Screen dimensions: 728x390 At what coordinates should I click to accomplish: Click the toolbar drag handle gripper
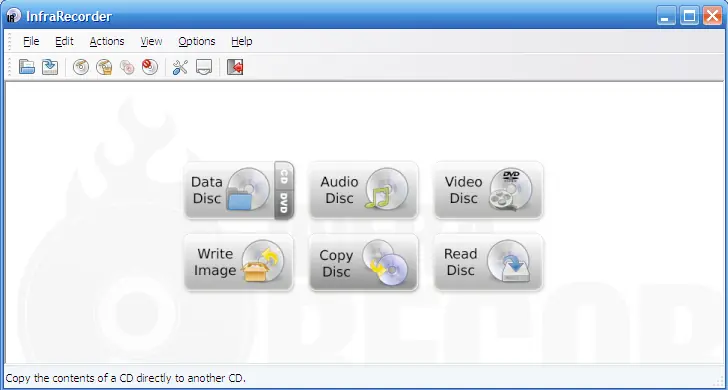(9, 67)
